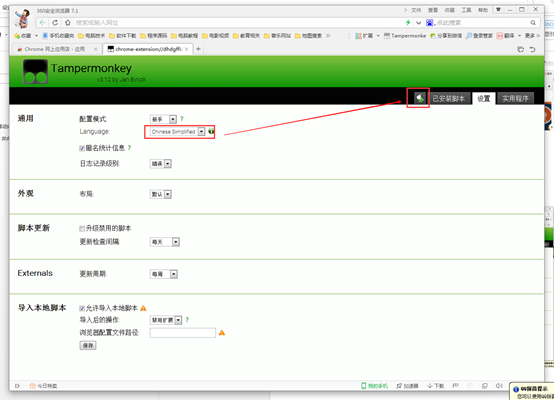Open the 收藏 menu in title bar

tap(450, 10)
